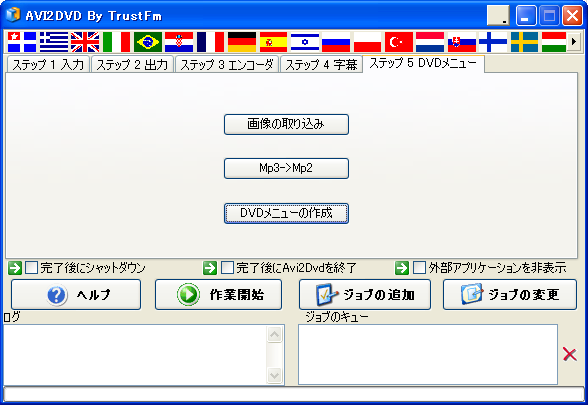The width and height of the screenshot is (588, 405).
Task: Start processing with 作業開始 button
Action: [x=218, y=294]
